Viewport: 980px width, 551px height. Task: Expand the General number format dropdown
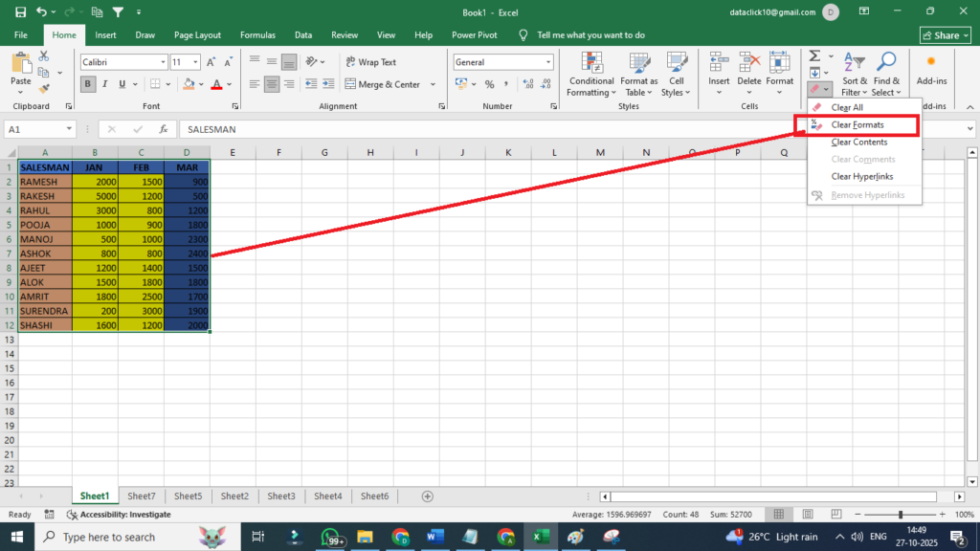click(x=548, y=62)
